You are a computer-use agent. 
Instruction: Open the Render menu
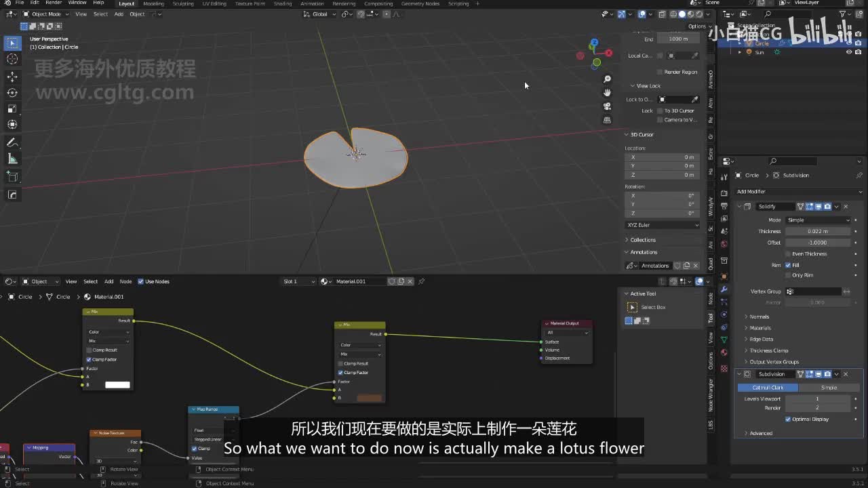pos(54,3)
